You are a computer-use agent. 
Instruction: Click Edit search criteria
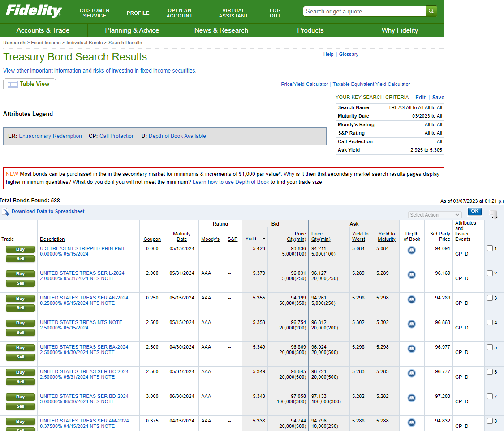420,97
